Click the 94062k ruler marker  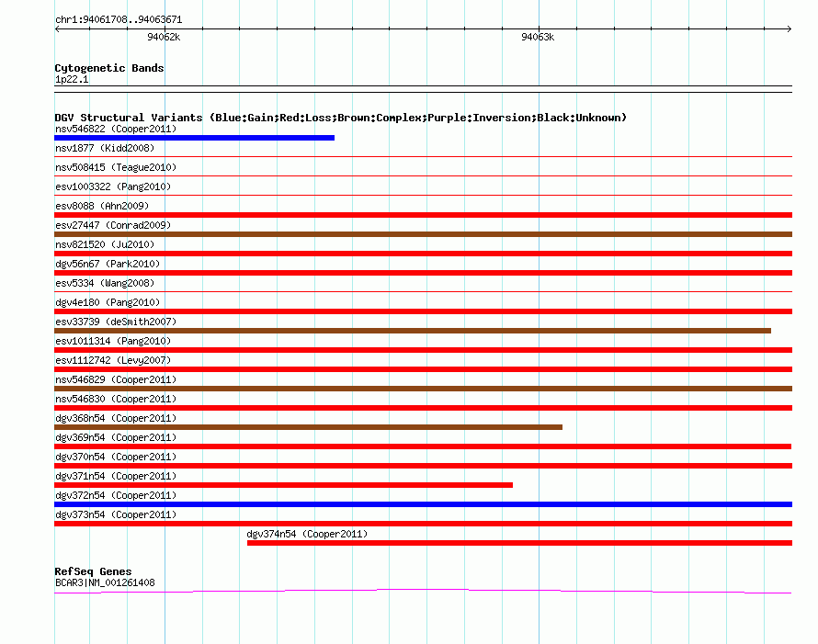point(164,37)
